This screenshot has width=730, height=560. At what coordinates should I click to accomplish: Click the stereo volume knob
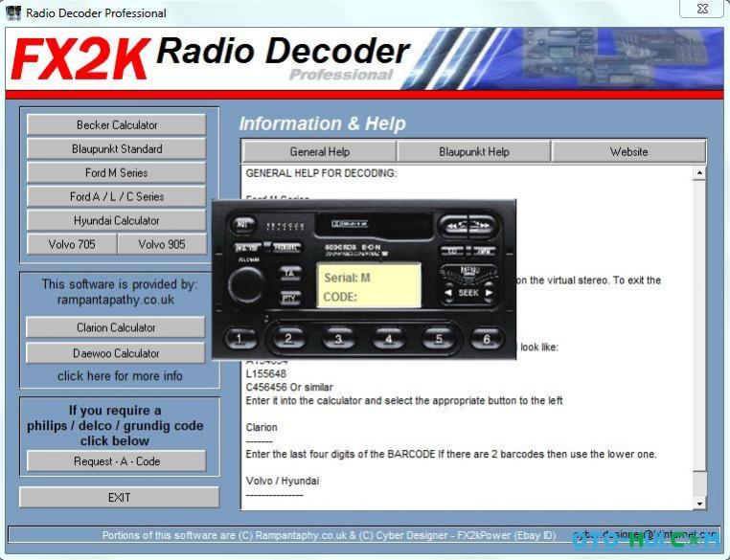pos(246,284)
